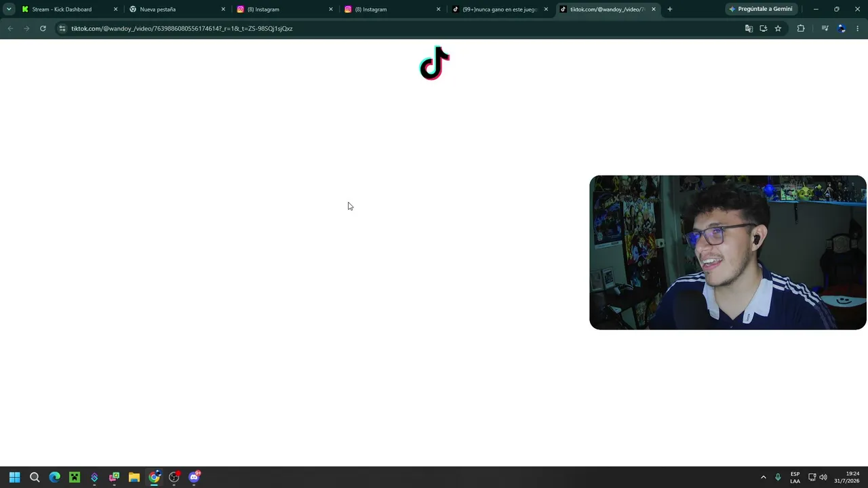This screenshot has height=488, width=868.
Task: Open the Chrome profile avatar
Action: 842,28
